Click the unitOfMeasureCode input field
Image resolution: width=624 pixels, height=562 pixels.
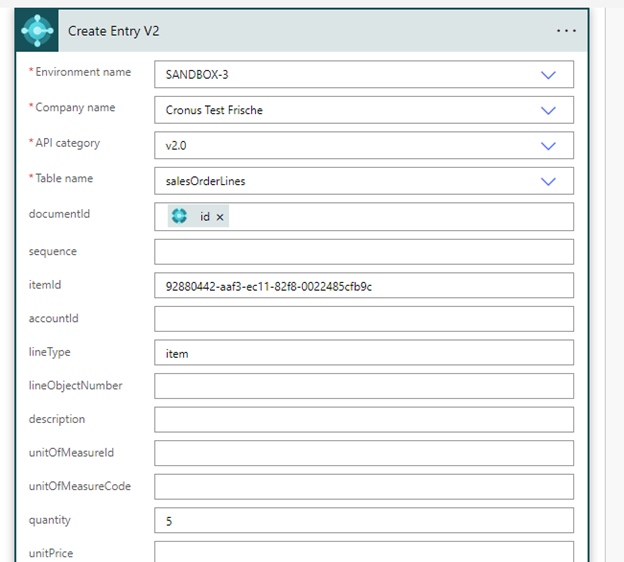364,487
